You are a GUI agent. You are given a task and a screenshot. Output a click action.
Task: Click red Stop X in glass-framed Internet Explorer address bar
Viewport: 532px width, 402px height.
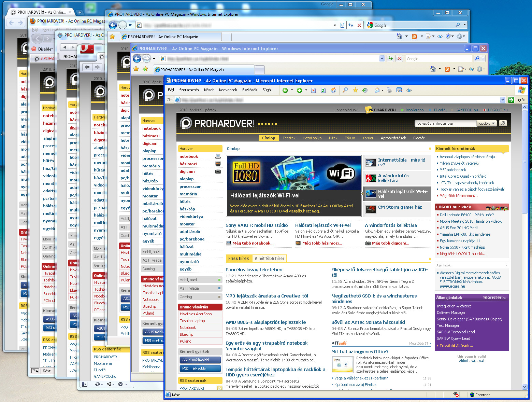tap(359, 25)
